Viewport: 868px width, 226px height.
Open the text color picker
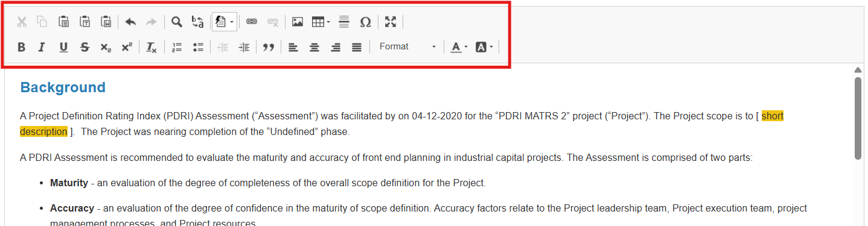pos(459,47)
